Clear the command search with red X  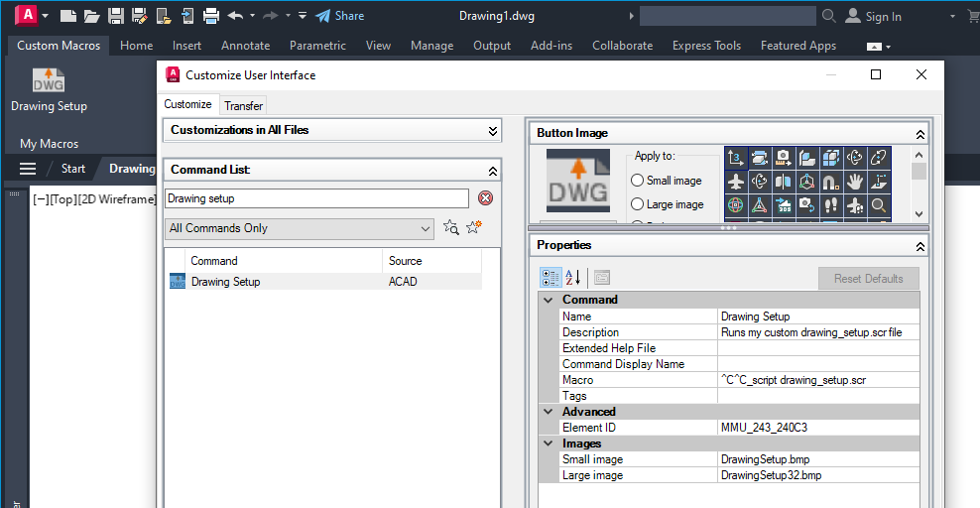tap(485, 198)
